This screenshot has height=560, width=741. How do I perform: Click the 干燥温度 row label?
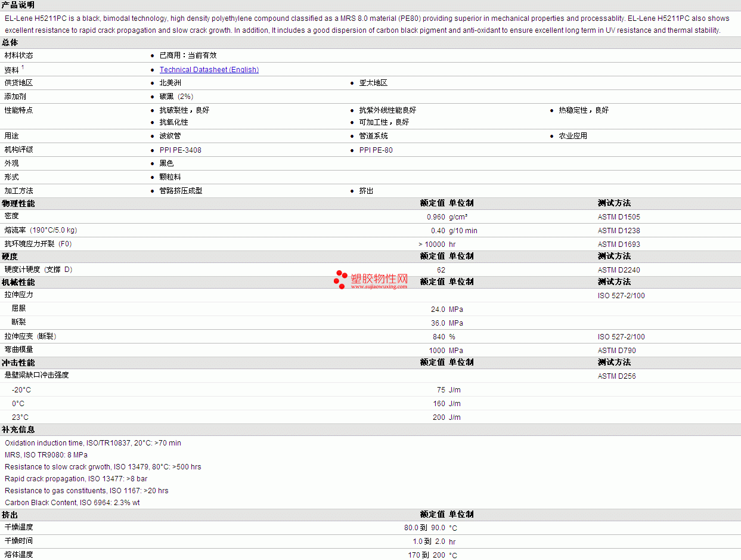click(x=19, y=527)
